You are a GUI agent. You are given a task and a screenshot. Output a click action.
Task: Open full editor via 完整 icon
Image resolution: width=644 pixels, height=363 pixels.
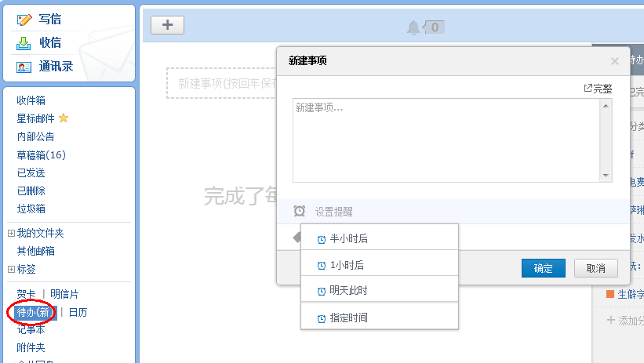588,89
